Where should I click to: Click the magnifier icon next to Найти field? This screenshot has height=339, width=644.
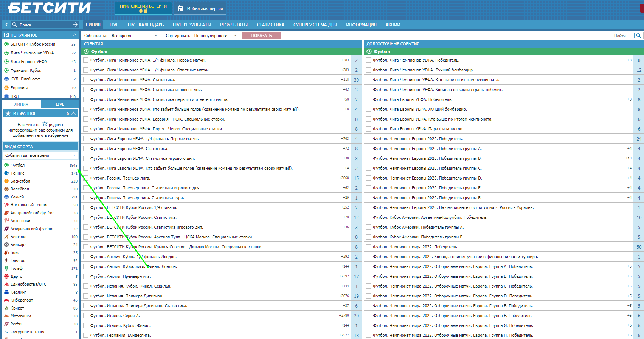(639, 36)
